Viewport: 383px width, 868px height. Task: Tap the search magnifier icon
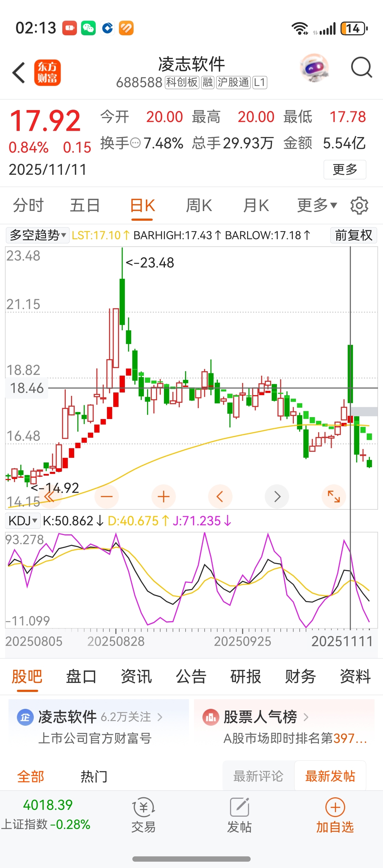361,68
